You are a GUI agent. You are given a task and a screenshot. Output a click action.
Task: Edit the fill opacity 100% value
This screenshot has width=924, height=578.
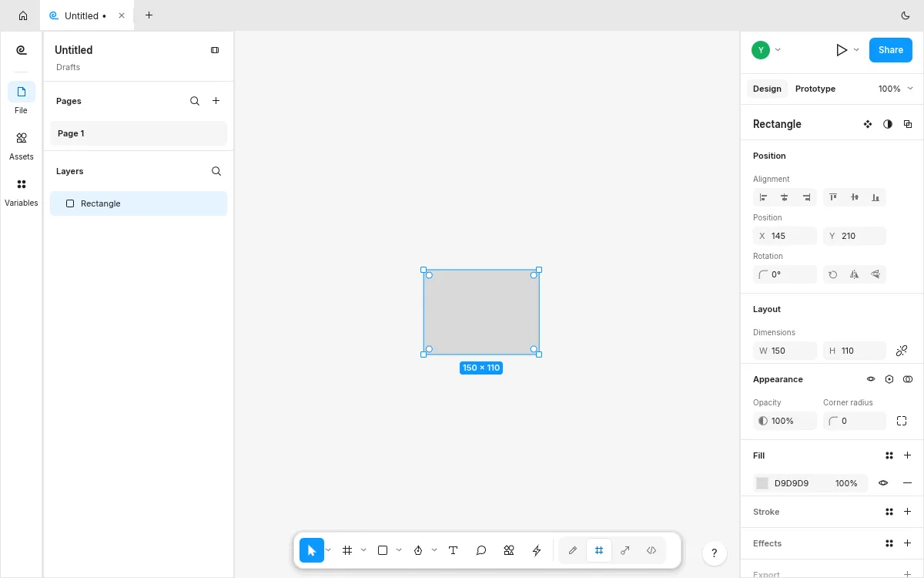tap(846, 483)
